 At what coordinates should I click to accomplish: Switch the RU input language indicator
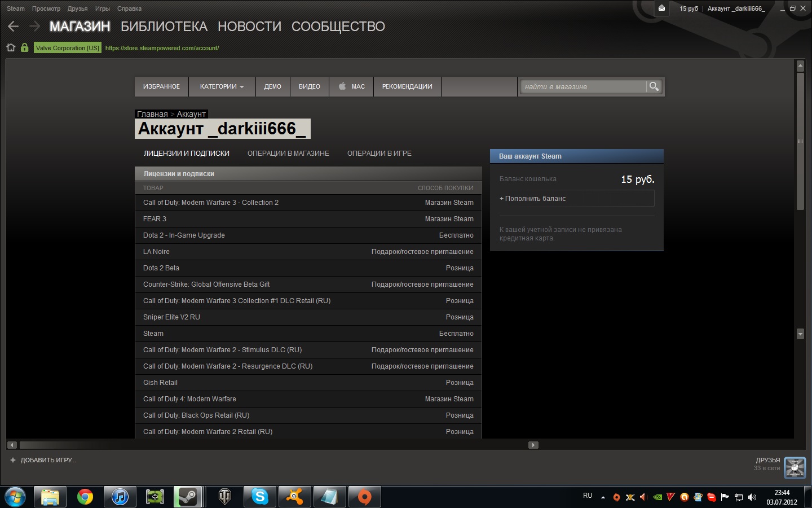(588, 496)
